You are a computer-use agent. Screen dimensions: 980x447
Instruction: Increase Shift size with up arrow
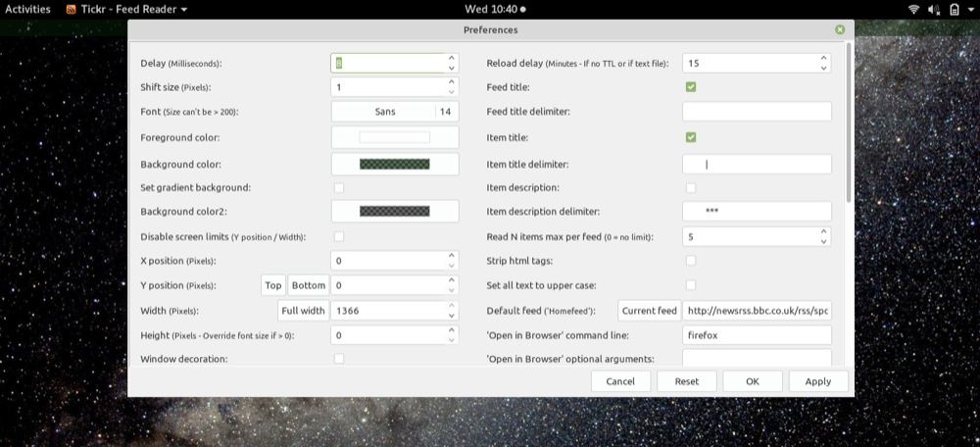tap(451, 82)
